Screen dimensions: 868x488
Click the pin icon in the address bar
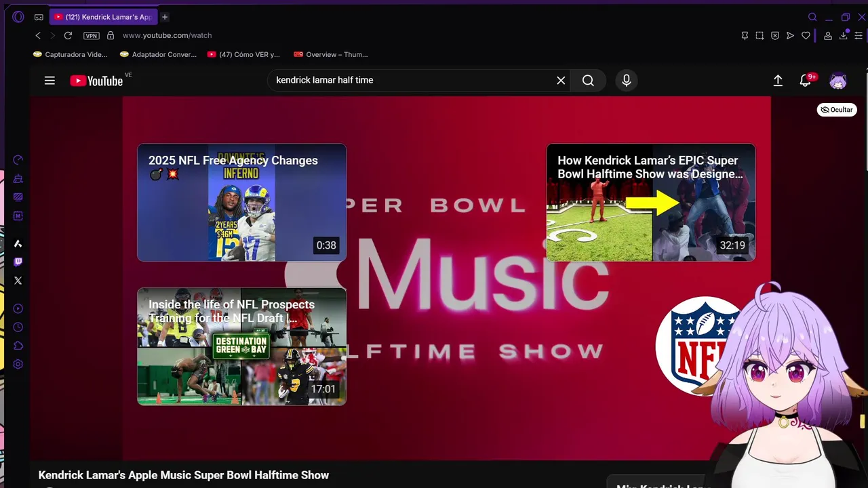point(745,35)
